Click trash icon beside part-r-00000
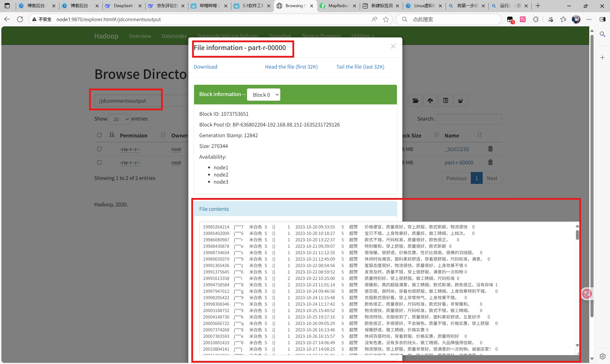Viewport: 610px width, 364px height. pyautogui.click(x=490, y=162)
